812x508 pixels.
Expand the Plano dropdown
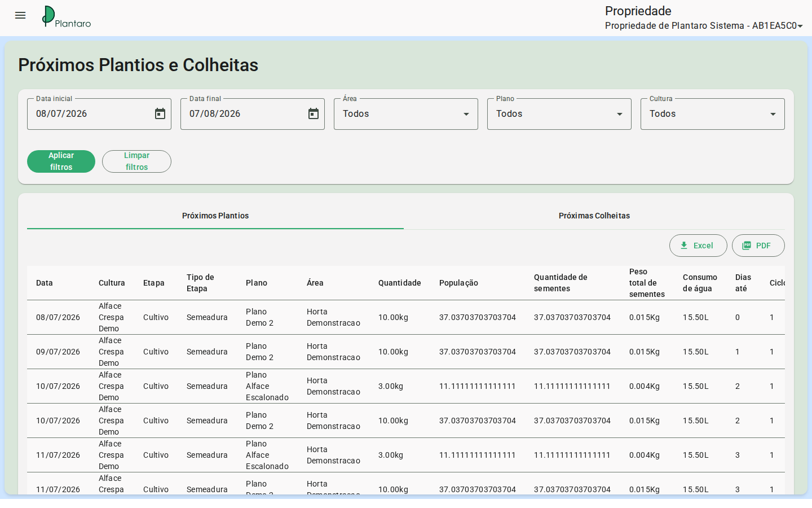click(559, 114)
